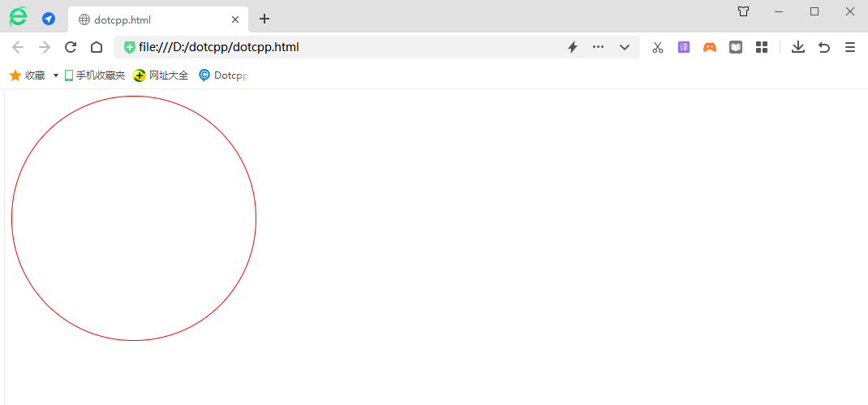Click the blue compass icon beside the tab
868x405 pixels.
49,19
